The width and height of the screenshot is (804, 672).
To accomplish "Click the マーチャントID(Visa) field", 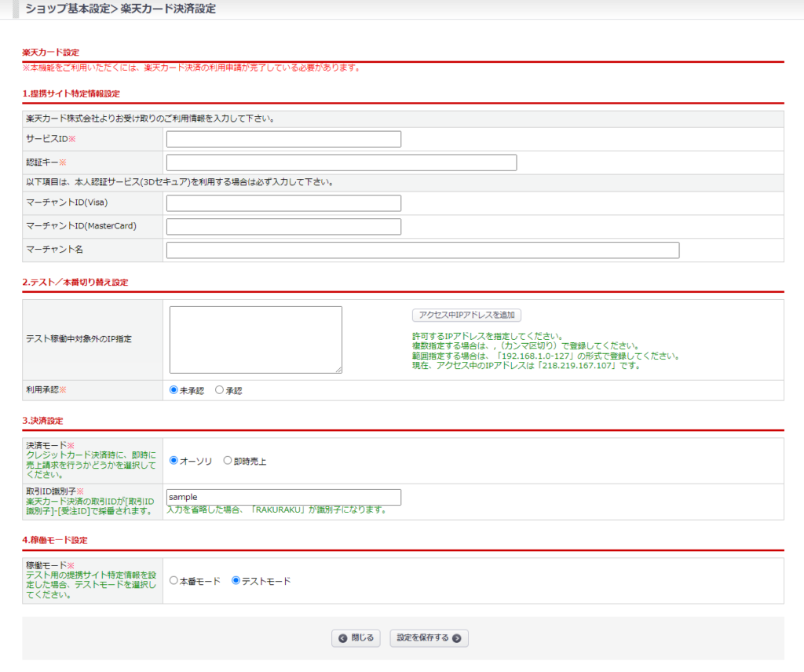I will [283, 203].
